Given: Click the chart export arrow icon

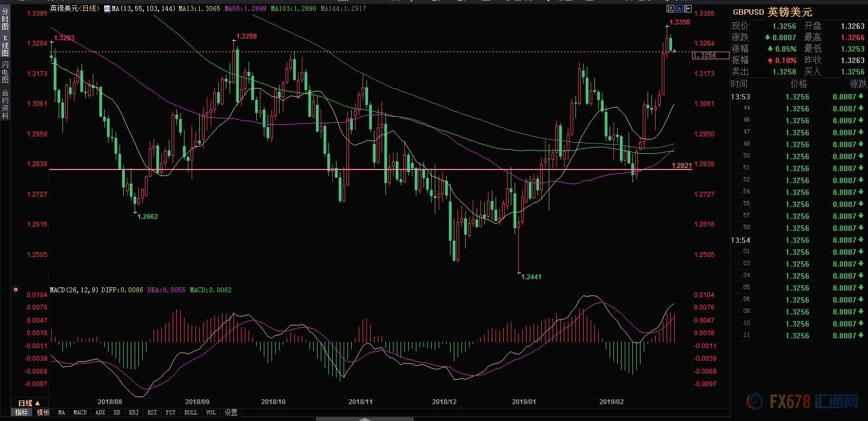Looking at the screenshot, I should [x=688, y=9].
